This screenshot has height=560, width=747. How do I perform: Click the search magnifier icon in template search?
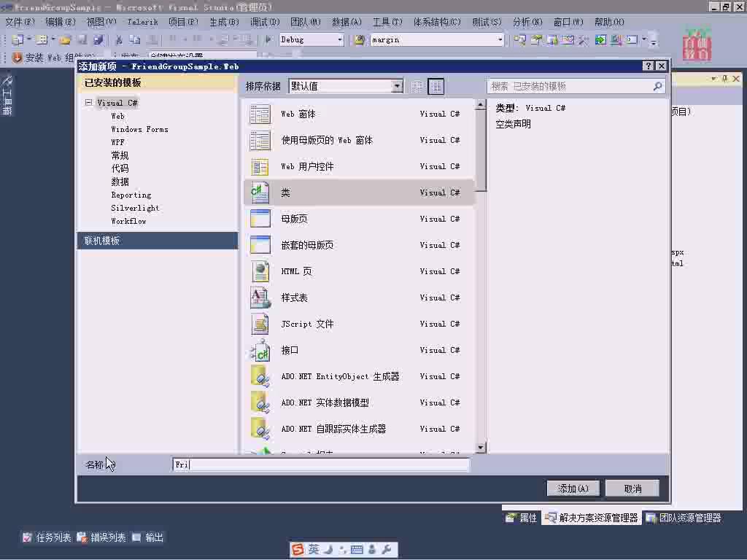[x=657, y=86]
